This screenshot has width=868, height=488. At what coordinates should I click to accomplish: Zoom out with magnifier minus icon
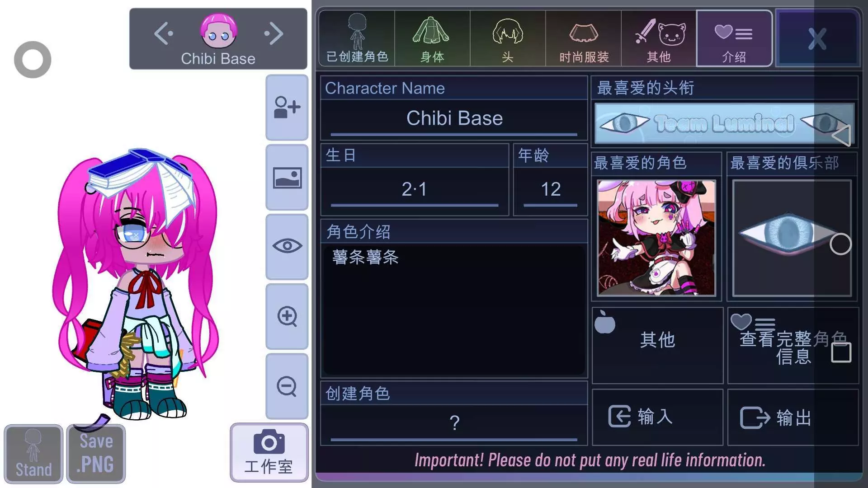coord(287,386)
